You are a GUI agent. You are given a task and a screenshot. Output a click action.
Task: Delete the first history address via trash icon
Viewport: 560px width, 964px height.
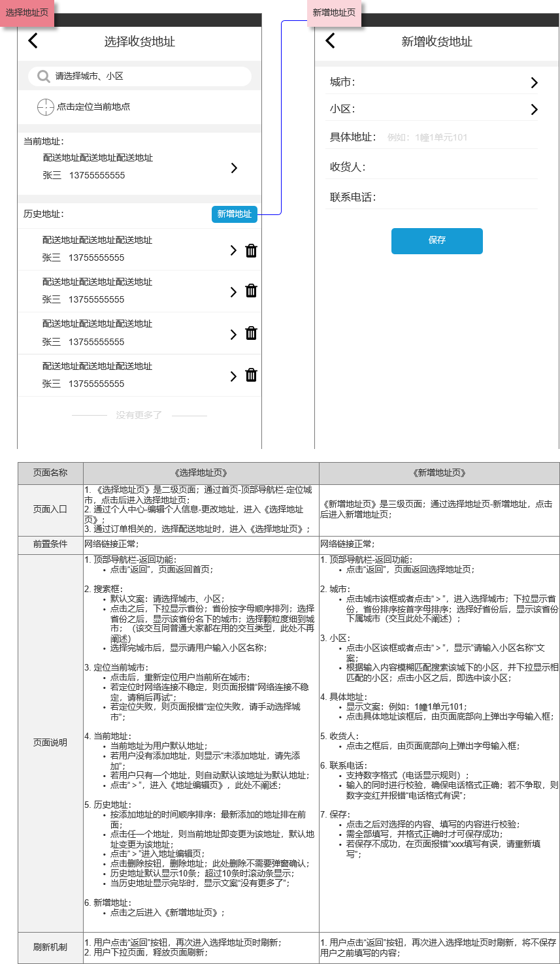point(251,250)
